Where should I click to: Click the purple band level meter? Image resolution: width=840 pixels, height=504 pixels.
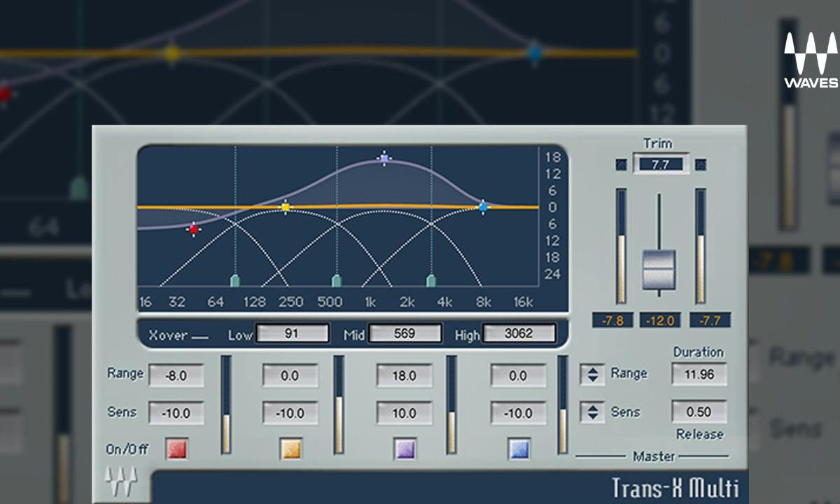coord(451,404)
